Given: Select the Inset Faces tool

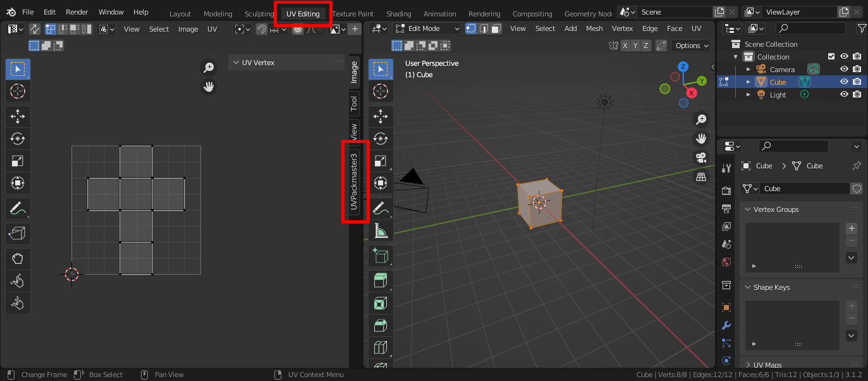Looking at the screenshot, I should pyautogui.click(x=381, y=304).
